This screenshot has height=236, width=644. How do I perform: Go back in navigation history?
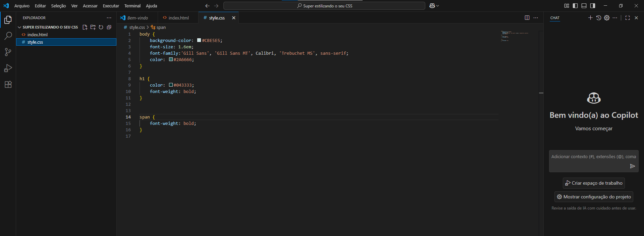207,6
